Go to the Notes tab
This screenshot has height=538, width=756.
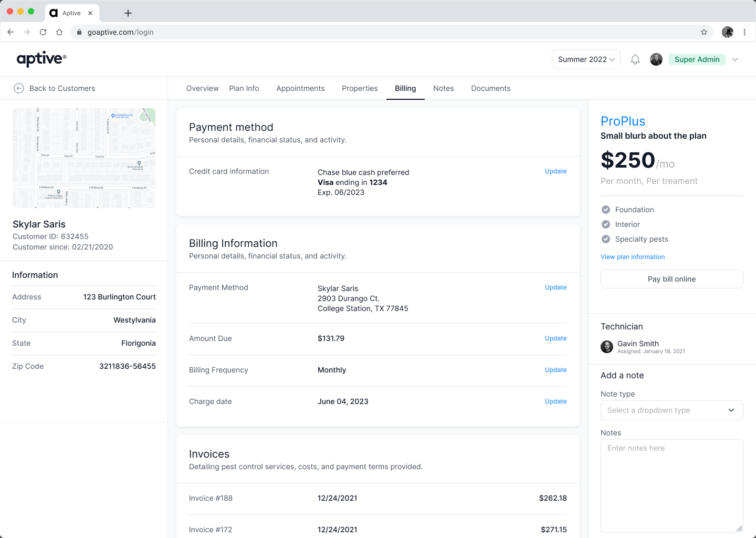click(x=444, y=88)
